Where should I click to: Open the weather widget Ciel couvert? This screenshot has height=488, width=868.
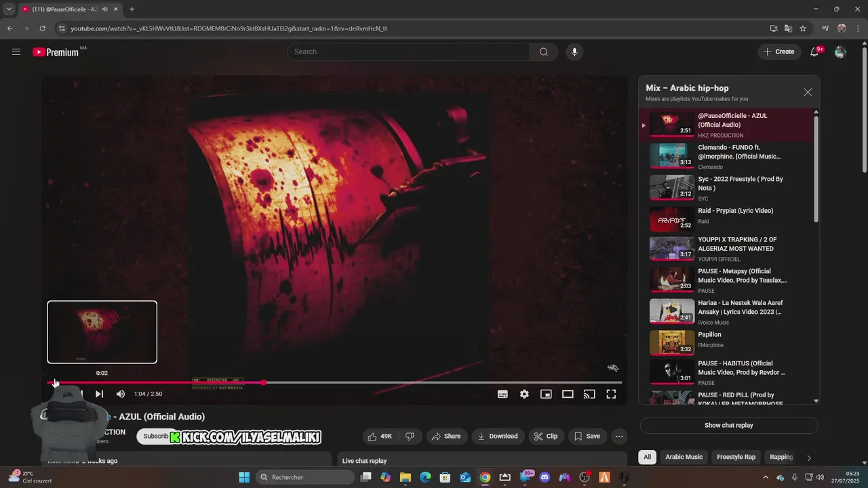[30, 477]
